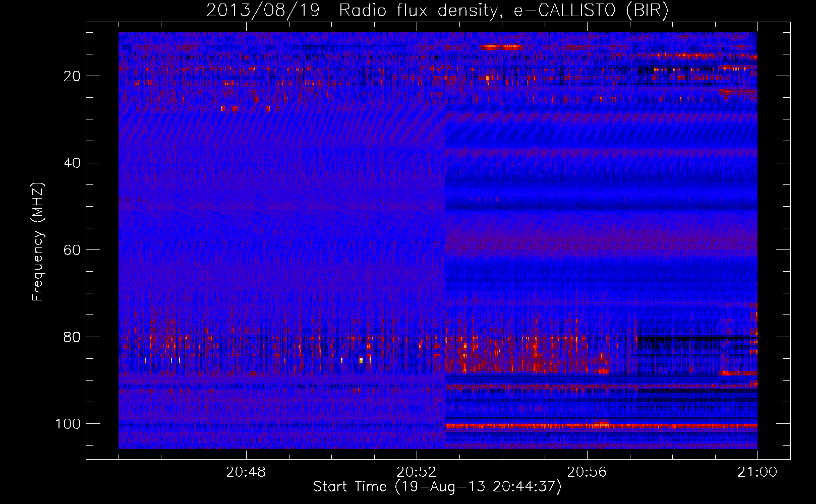Click the 100 MHz frequency tick label

click(68, 424)
